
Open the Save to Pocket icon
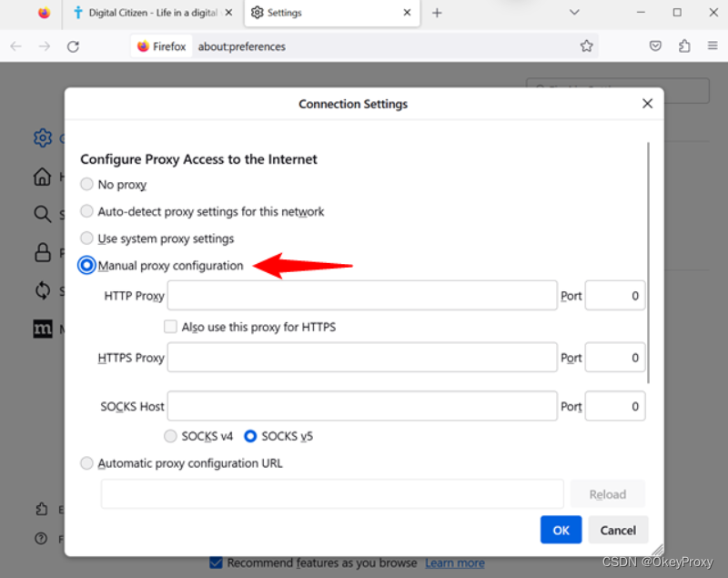point(655,45)
